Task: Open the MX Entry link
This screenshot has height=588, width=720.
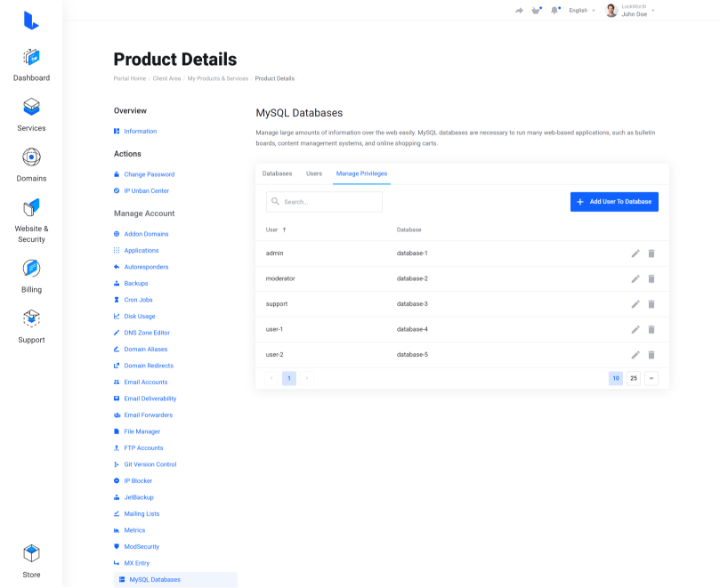Action: [x=137, y=563]
